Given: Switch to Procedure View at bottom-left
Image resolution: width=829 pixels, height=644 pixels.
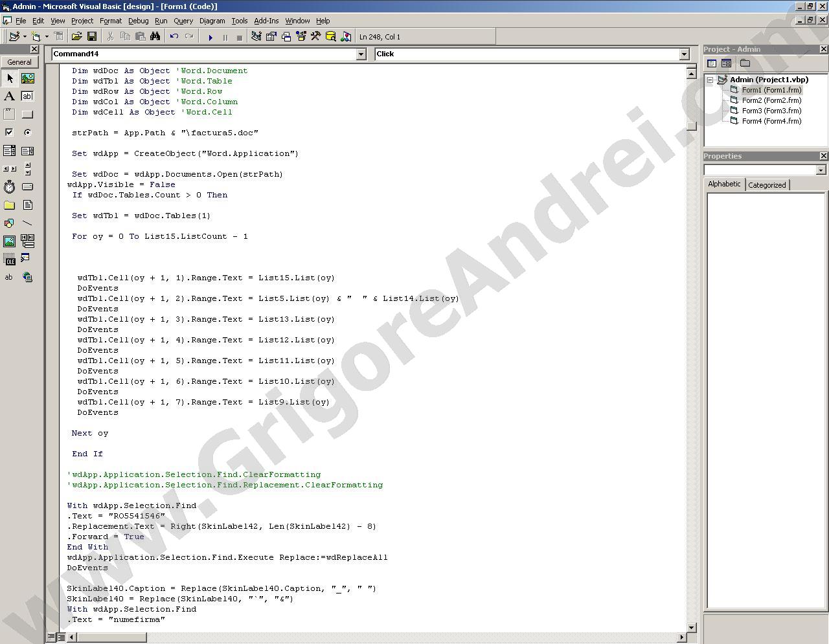Looking at the screenshot, I should tap(51, 637).
